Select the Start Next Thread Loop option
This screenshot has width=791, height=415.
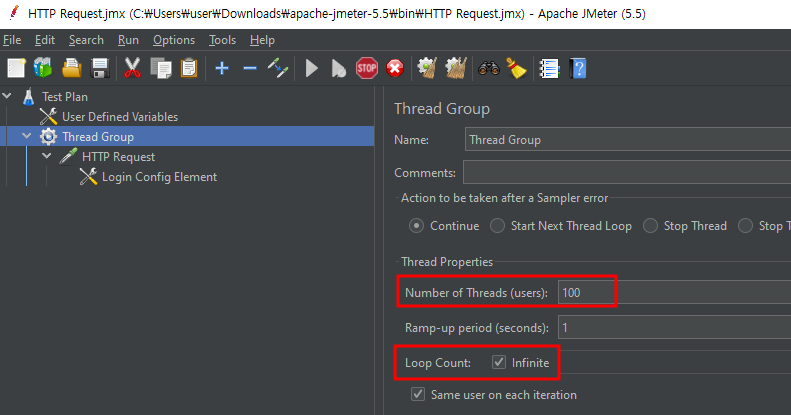[497, 225]
